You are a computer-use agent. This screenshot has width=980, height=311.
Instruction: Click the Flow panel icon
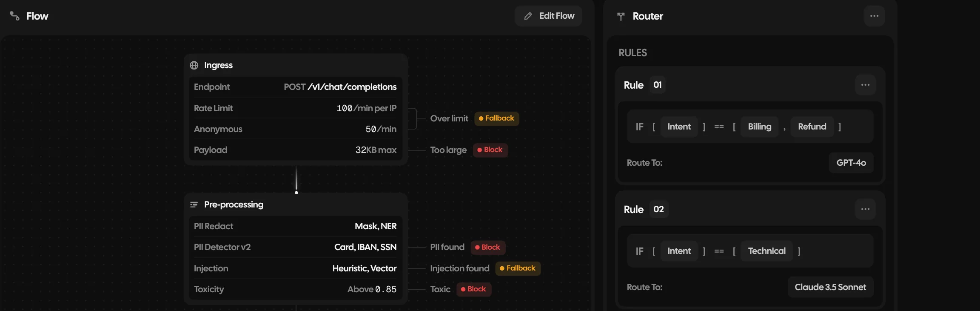[14, 16]
